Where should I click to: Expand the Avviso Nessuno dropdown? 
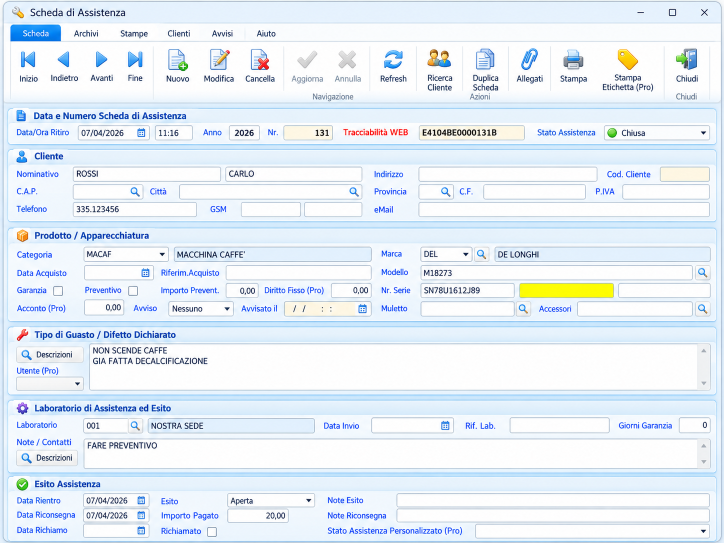coord(227,309)
